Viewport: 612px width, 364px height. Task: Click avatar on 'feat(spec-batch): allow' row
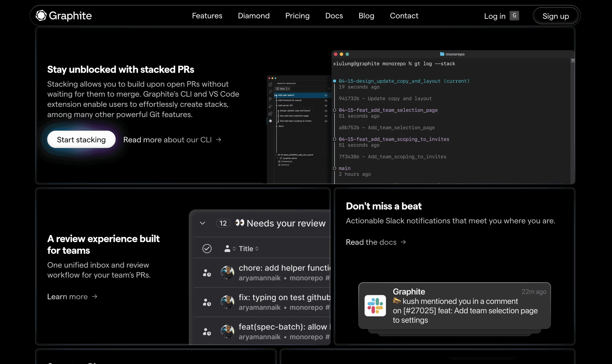coord(227,331)
